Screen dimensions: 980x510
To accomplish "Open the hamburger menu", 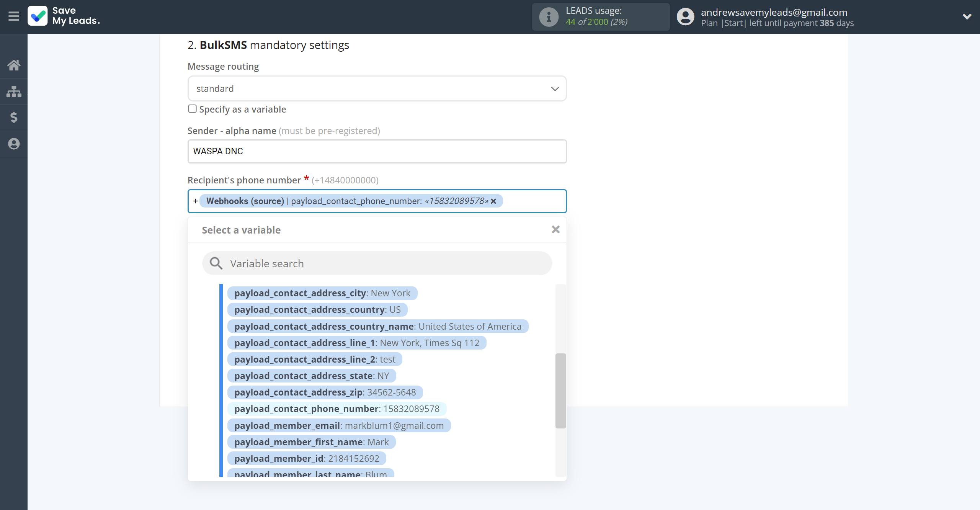I will pos(14,16).
